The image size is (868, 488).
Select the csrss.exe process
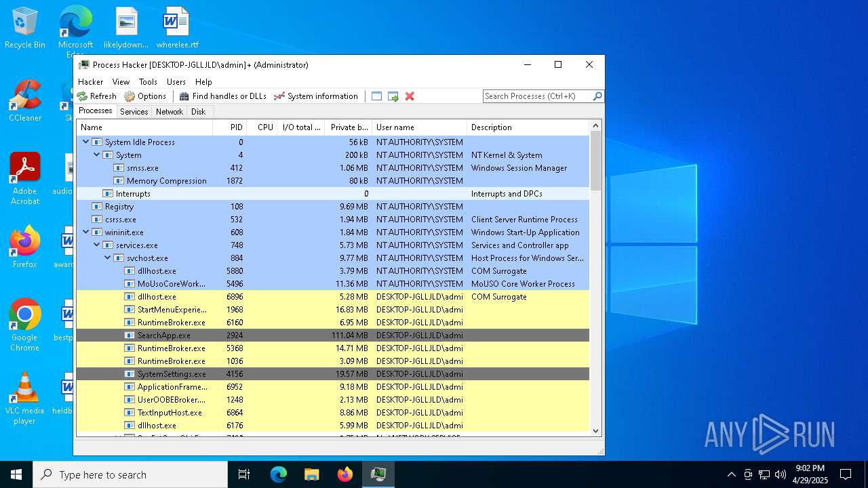click(x=333, y=220)
